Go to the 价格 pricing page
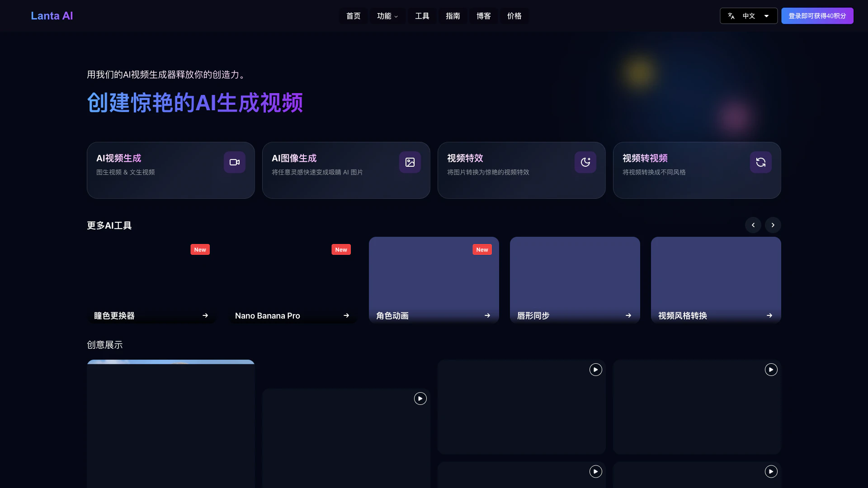The height and width of the screenshot is (488, 868). point(514,16)
